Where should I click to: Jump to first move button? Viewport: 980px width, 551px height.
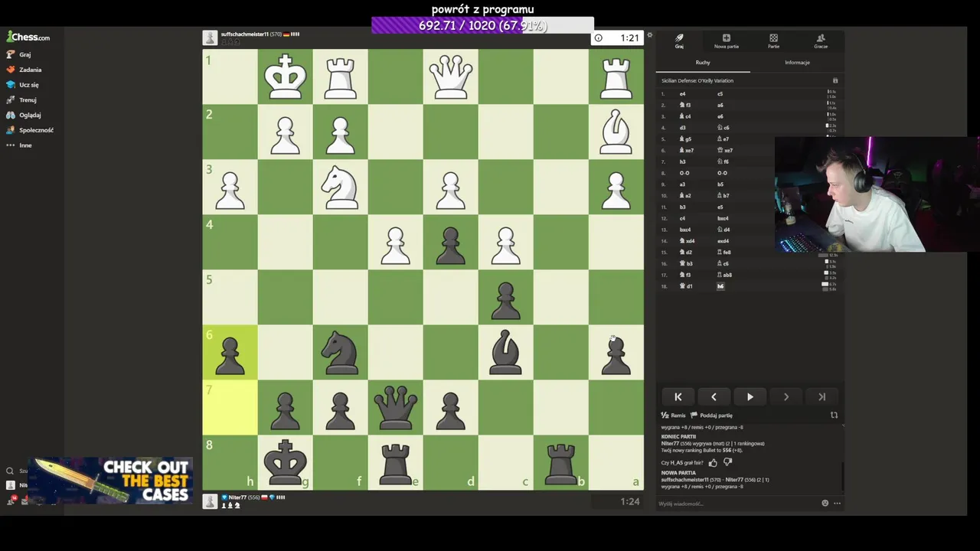pyautogui.click(x=678, y=396)
